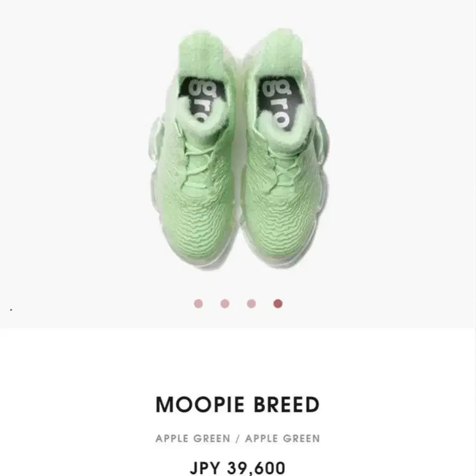Jump to the second carousel image dot
The width and height of the screenshot is (476, 476).
(225, 304)
